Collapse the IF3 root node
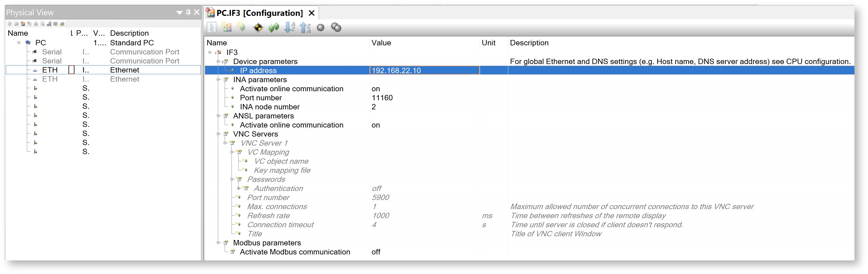Image resolution: width=868 pixels, height=274 pixels. 210,52
